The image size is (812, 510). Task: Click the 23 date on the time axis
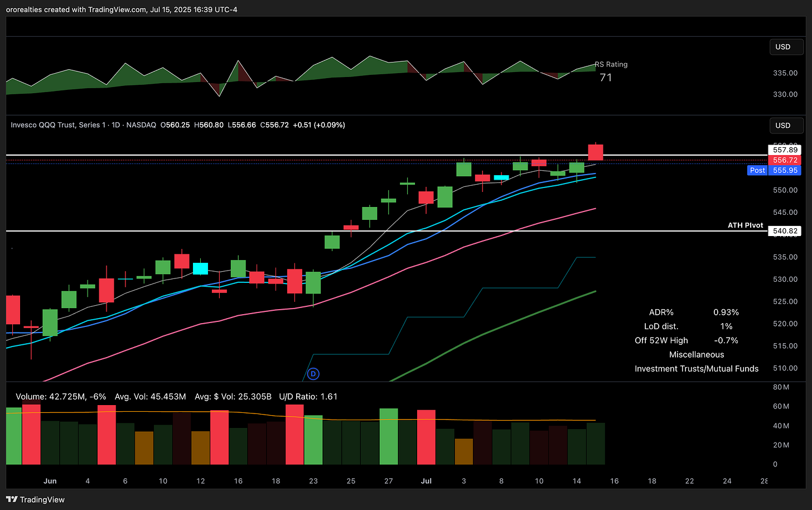(x=313, y=481)
